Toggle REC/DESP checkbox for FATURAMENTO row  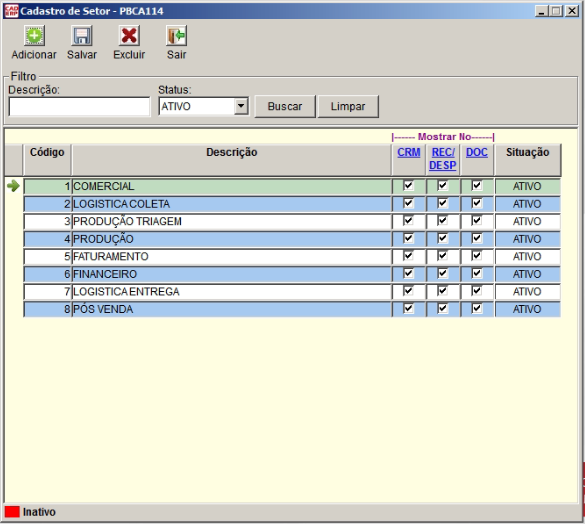[x=443, y=256]
